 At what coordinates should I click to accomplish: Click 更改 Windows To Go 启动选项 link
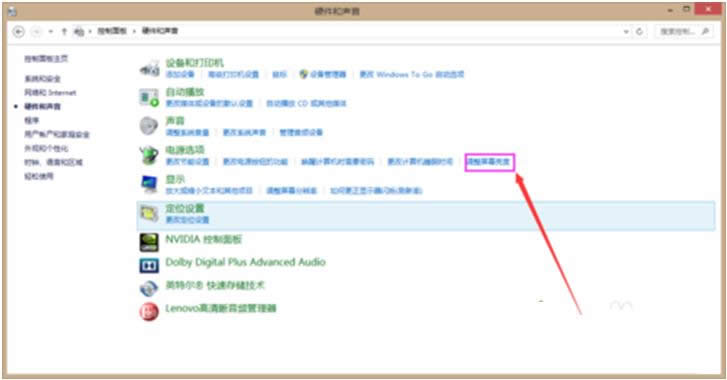tap(412, 74)
